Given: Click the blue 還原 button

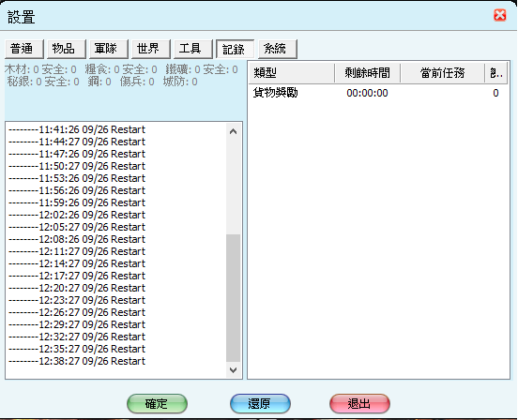Looking at the screenshot, I should tap(260, 403).
